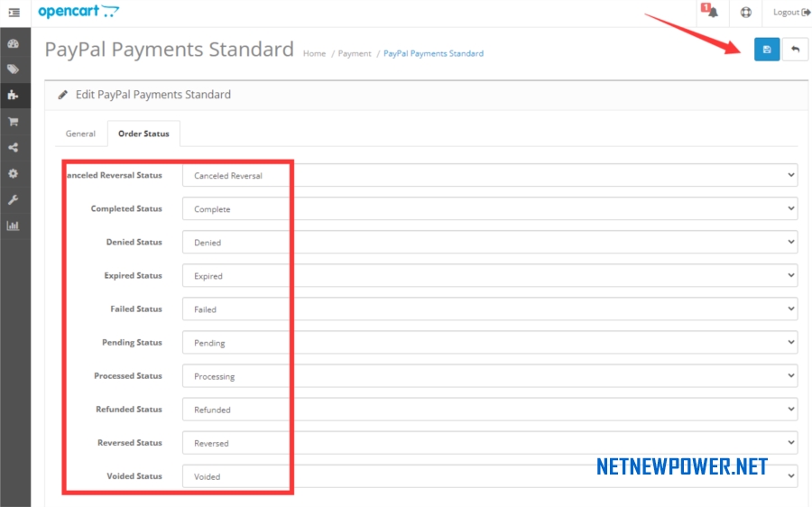The image size is (812, 507).
Task: Click the Refunded Status label
Action: [129, 410]
